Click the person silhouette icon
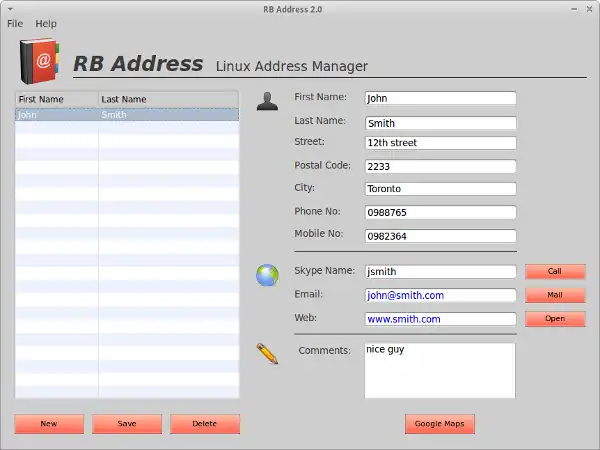 [x=267, y=101]
